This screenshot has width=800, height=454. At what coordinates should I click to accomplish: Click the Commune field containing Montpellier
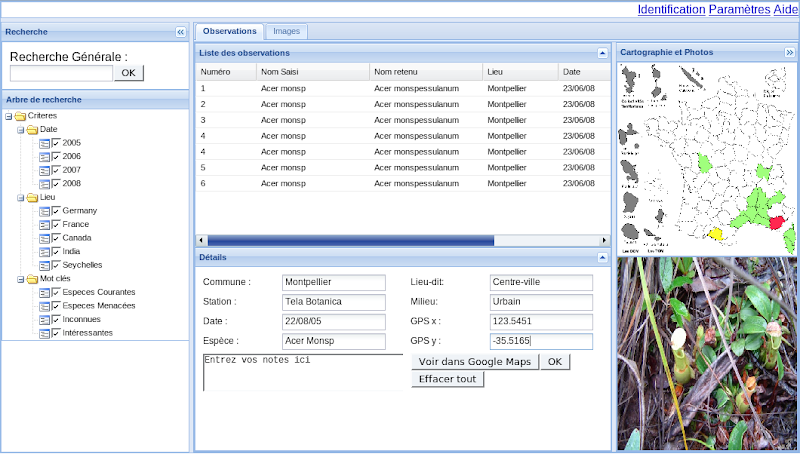point(334,282)
